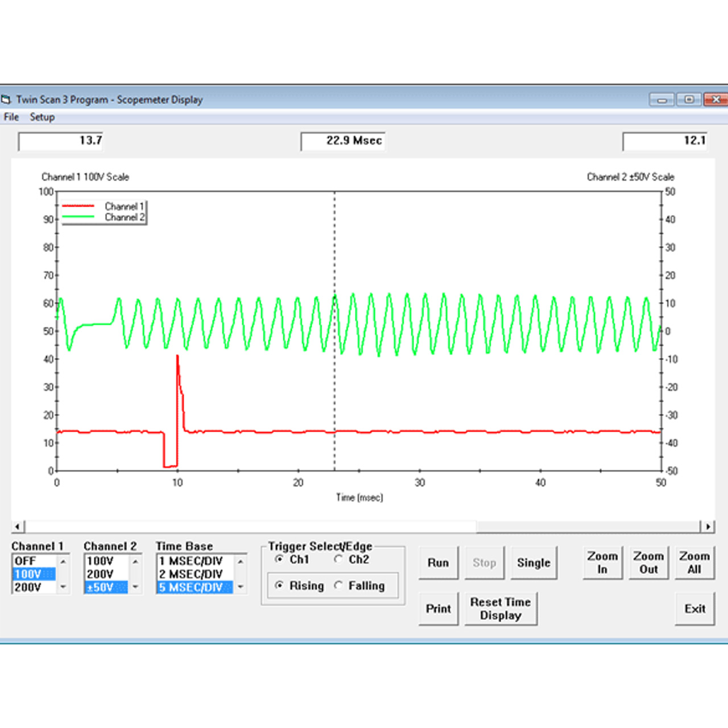The height and width of the screenshot is (728, 728).
Task: Click the left scroll arrow under the graph
Action: 18,527
